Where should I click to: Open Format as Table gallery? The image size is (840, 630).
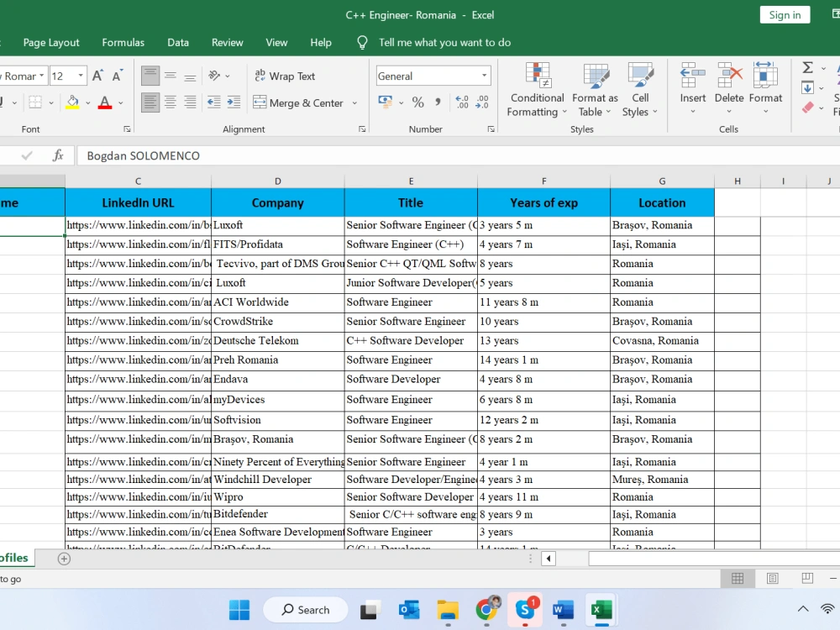coord(595,90)
